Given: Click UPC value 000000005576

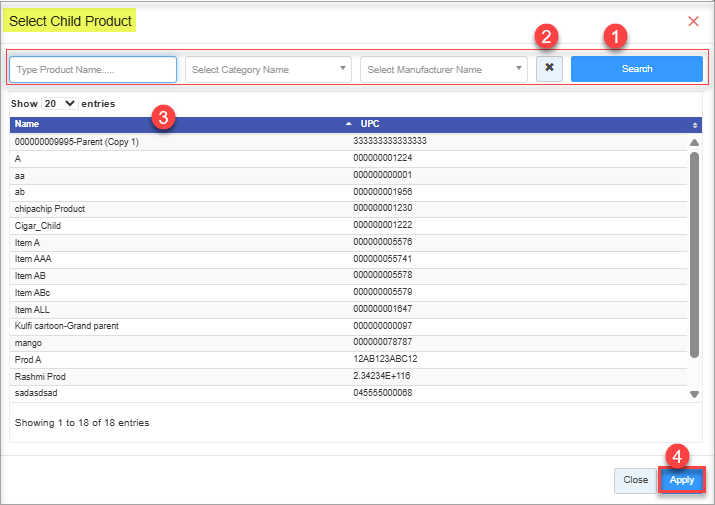Looking at the screenshot, I should 383,242.
